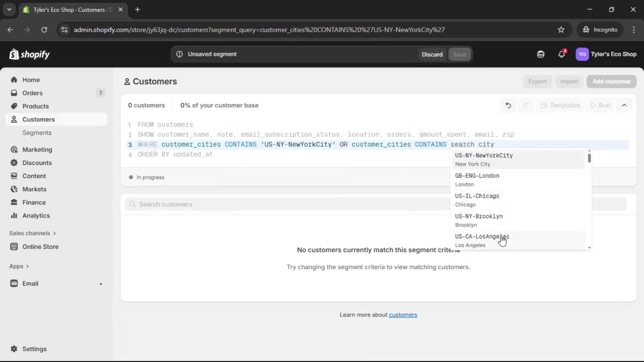Open the segment Templates picker

(x=560, y=105)
